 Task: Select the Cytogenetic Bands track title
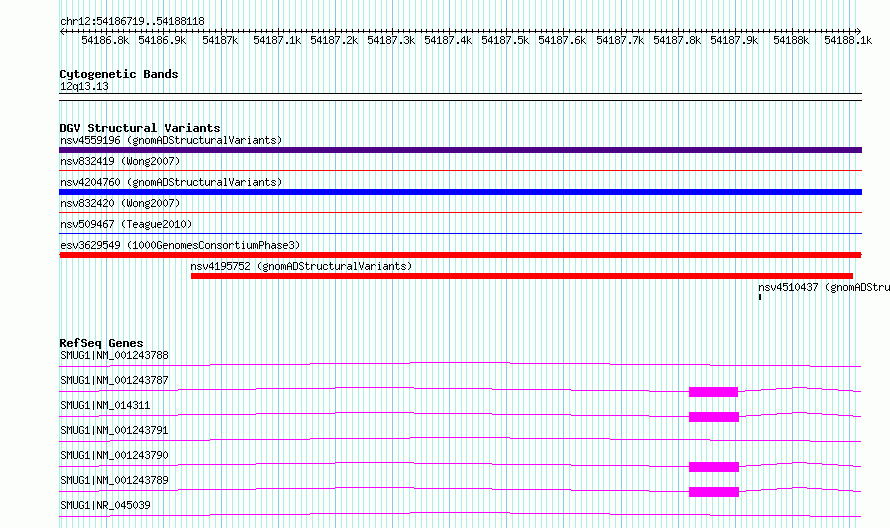119,74
